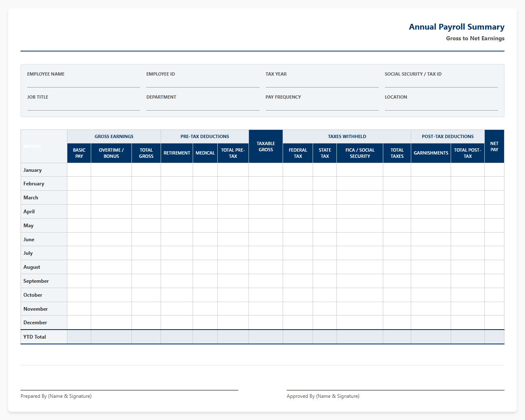Click the Location input line

[441, 106]
